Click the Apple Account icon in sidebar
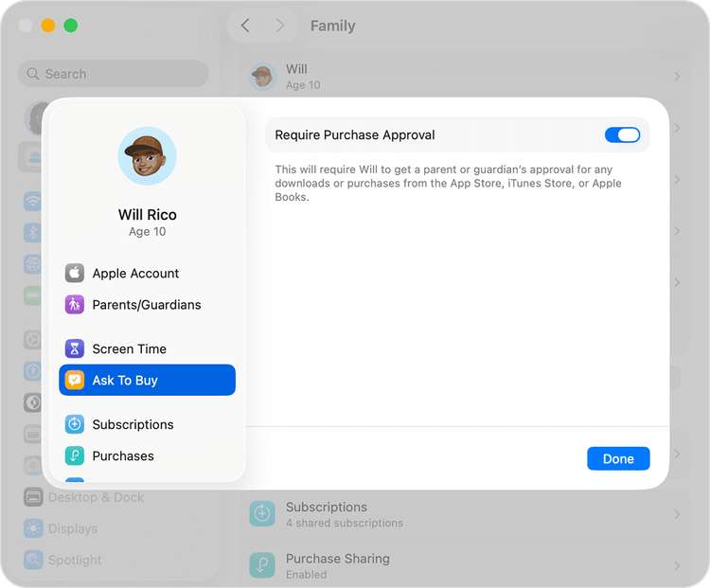Screen dimensions: 710x588 pos(75,274)
